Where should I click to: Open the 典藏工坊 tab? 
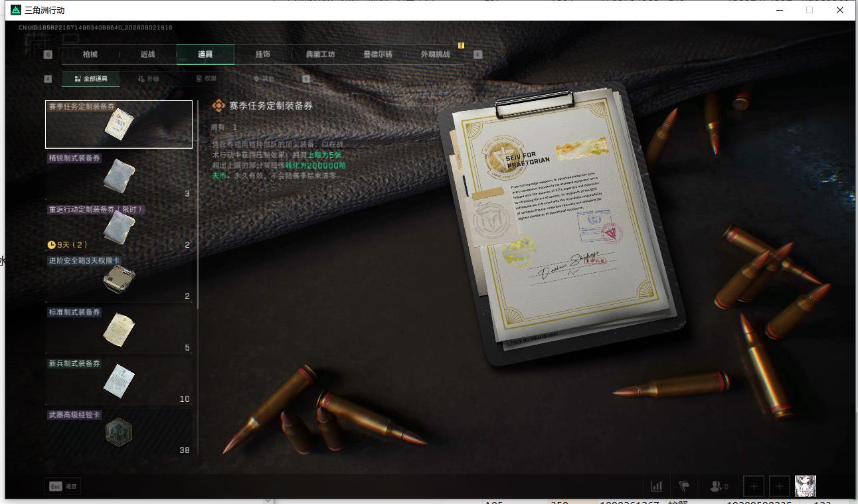tap(320, 54)
